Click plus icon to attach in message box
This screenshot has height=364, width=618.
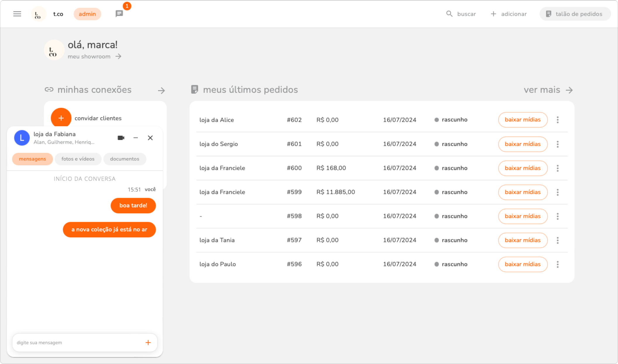click(x=148, y=342)
